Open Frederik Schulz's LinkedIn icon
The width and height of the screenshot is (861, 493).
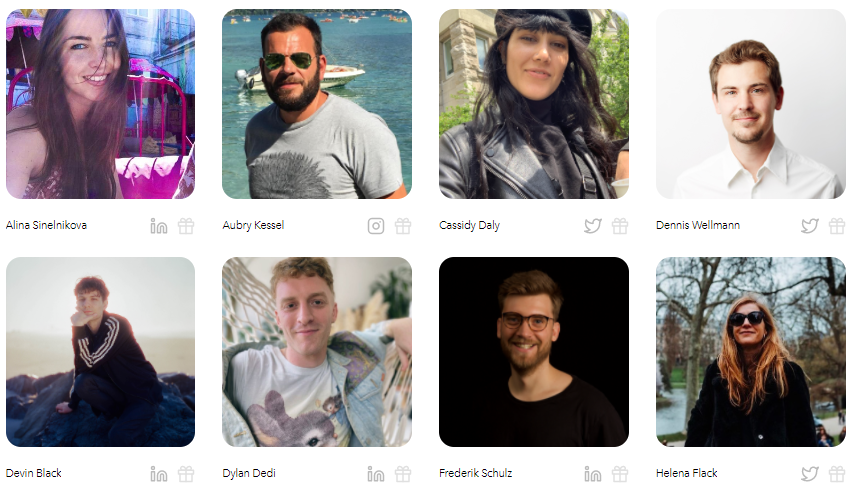tap(592, 474)
